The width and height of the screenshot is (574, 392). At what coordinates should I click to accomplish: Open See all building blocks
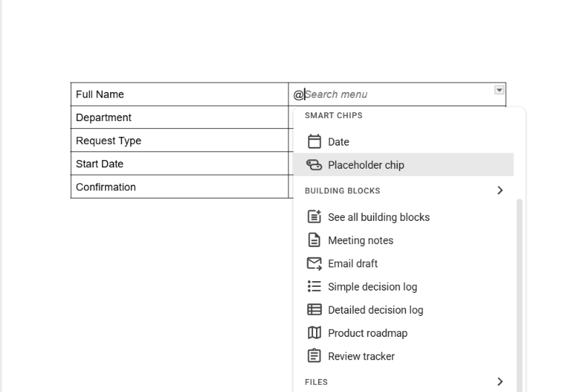[x=404, y=217]
